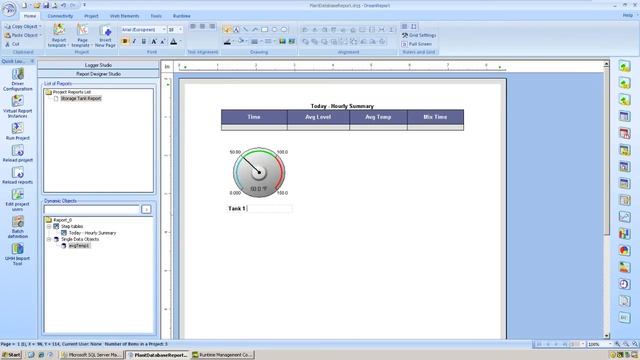Click the Cut command in the Clipboard group
This screenshot has height=360, width=640.
[11, 44]
